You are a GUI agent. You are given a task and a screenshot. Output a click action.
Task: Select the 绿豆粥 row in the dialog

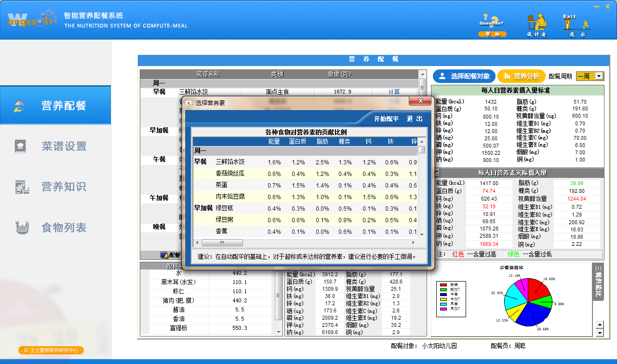[x=305, y=220]
